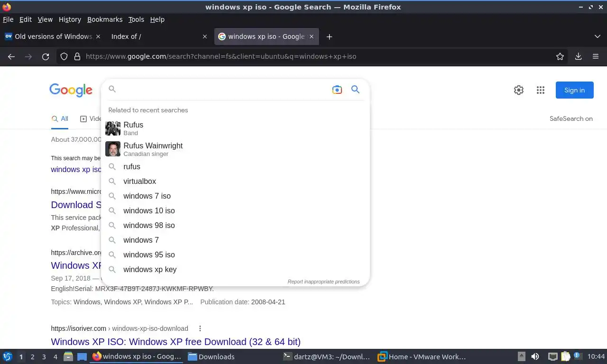Switch to workspace 3
The width and height of the screenshot is (607, 364).
(x=44, y=357)
